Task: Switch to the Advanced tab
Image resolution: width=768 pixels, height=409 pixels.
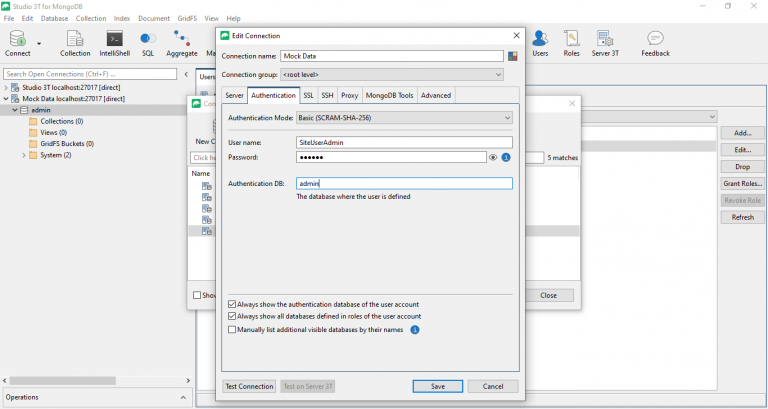Action: coord(436,96)
